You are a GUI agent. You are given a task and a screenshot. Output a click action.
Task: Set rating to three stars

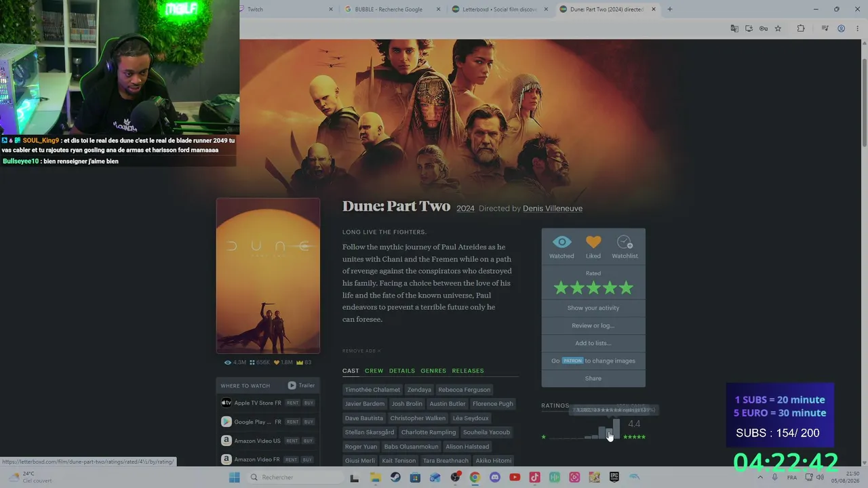593,288
